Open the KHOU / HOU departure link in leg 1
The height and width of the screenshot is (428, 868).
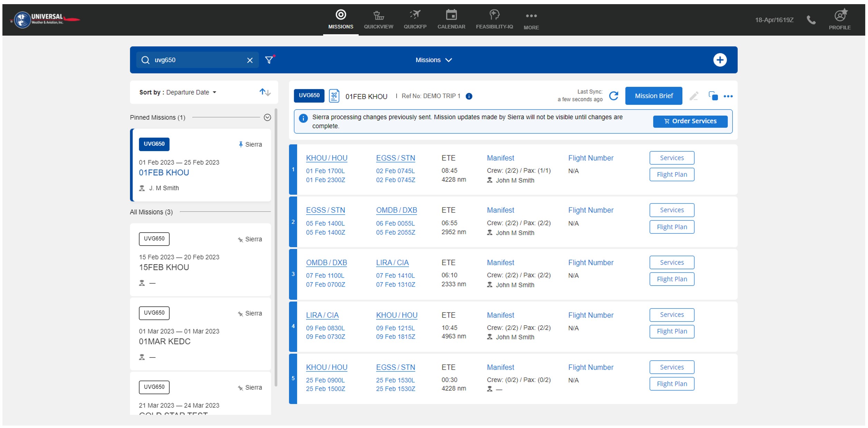(x=327, y=158)
